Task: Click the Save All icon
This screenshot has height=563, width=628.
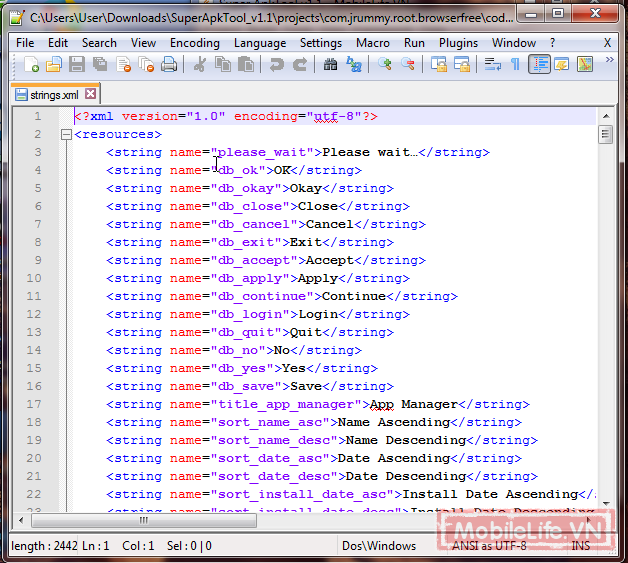Action: tap(100, 64)
